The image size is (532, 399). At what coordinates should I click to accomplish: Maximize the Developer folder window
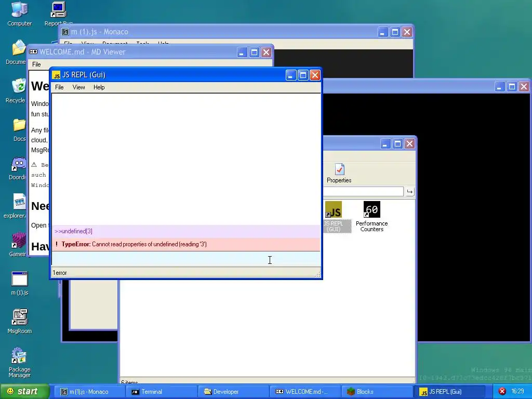pos(397,144)
